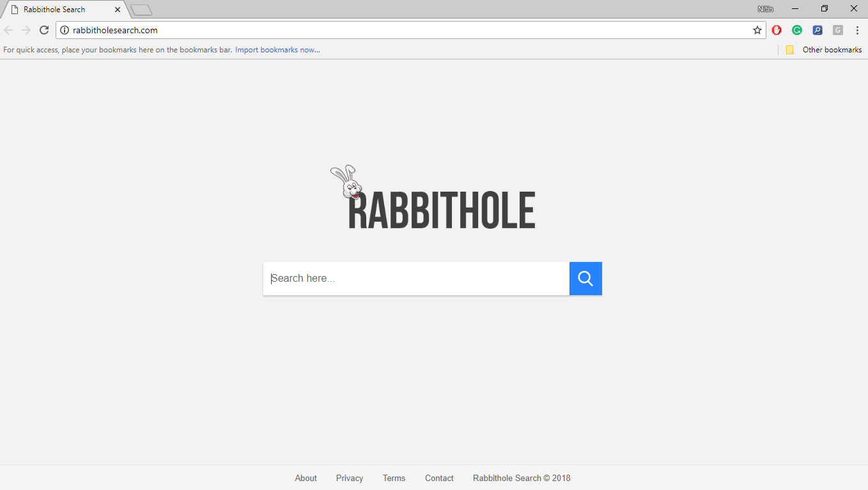Open the Privacy page link
This screenshot has height=490, width=868.
click(x=349, y=478)
